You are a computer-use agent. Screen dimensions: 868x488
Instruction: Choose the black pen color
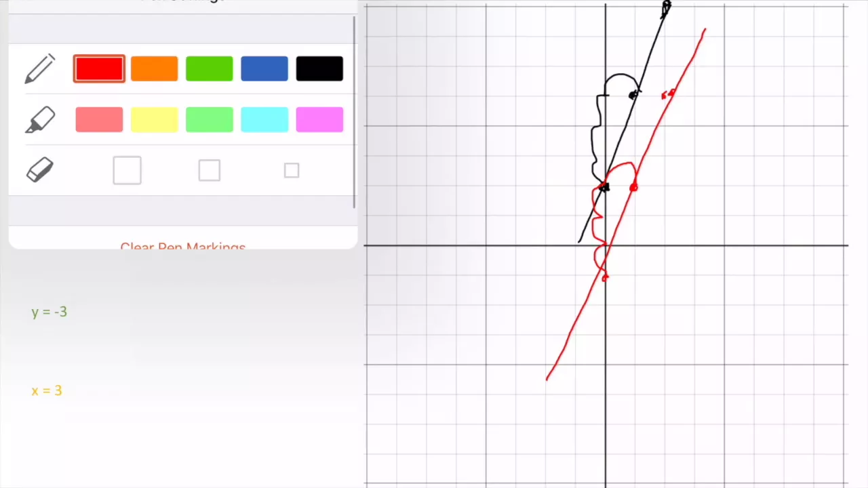pyautogui.click(x=319, y=69)
